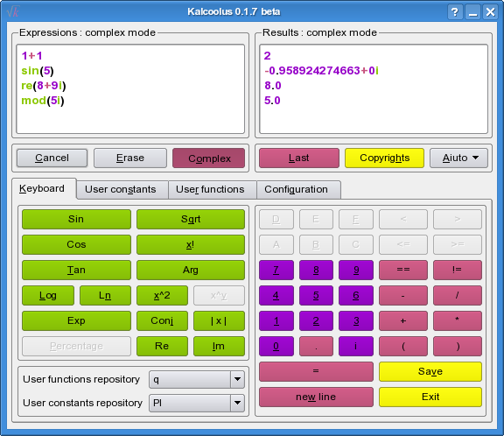Toggle the Complex mode button
Viewport: 504px width, 436px height.
tap(208, 158)
